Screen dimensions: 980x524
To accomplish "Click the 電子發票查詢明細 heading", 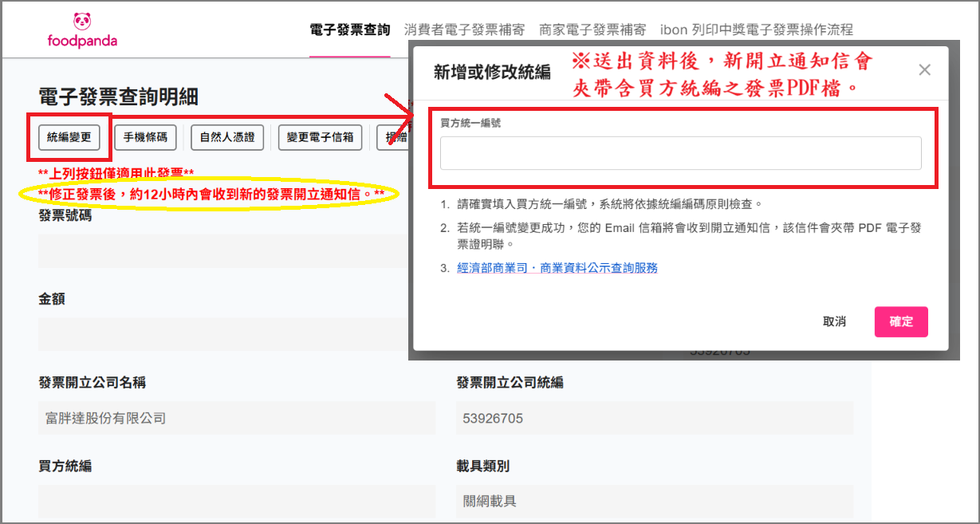I will (x=118, y=97).
